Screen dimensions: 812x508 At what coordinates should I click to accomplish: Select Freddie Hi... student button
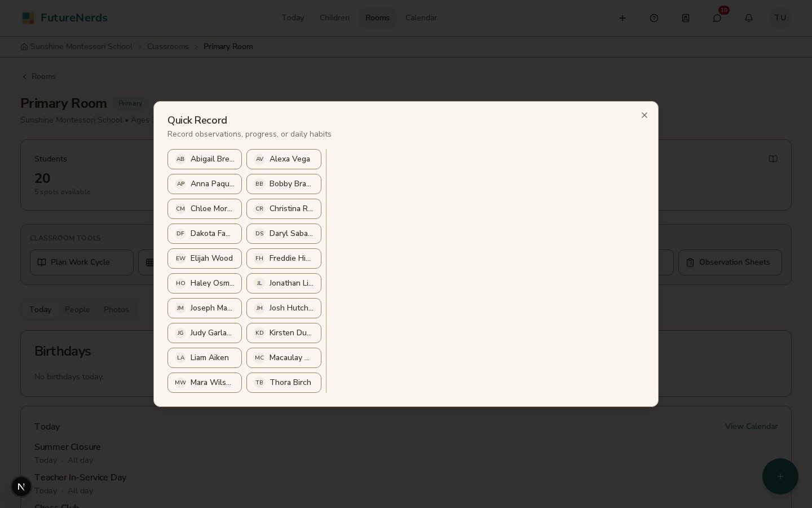point(284,259)
